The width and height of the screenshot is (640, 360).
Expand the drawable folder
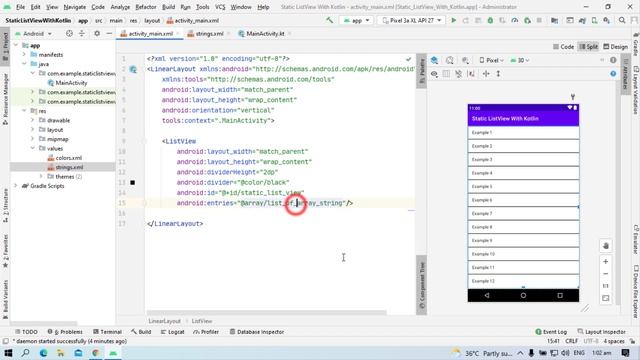point(33,120)
